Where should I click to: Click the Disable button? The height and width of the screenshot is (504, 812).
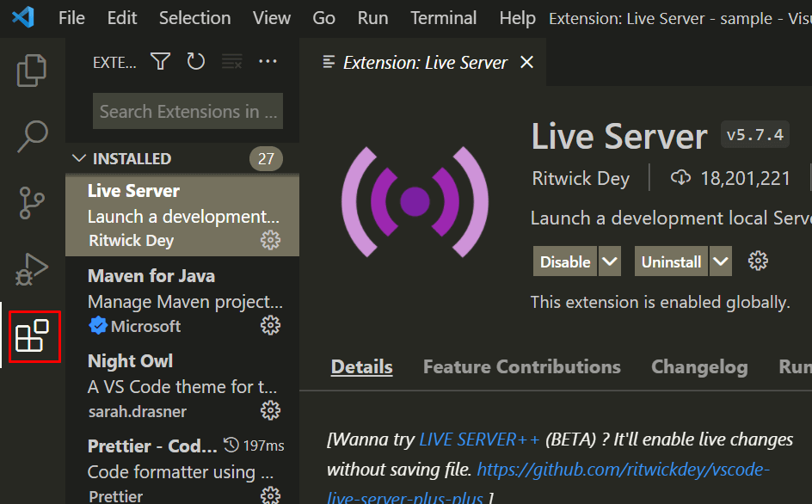click(x=565, y=261)
